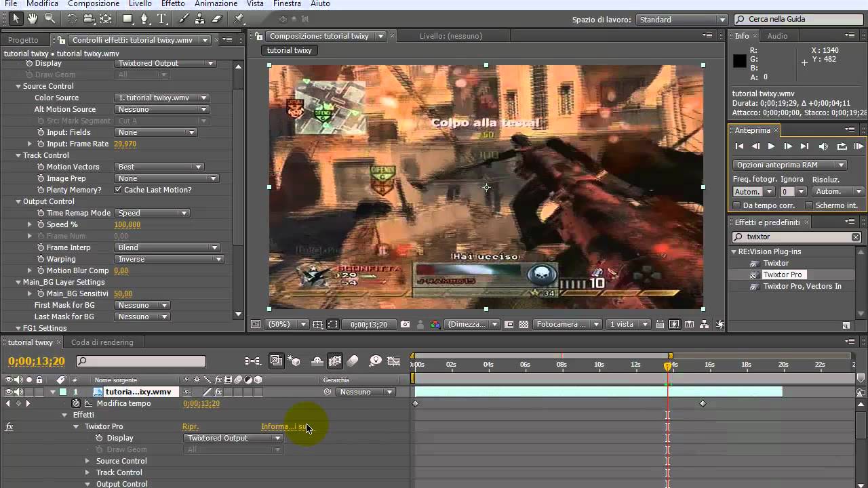Viewport: 868px width, 488px height.
Task: Open Warping Inverse dropdown
Action: (x=170, y=259)
